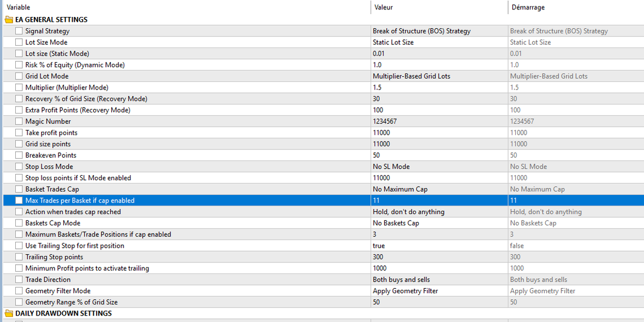Toggle the Breakeven Points checkbox
The width and height of the screenshot is (644, 322).
[x=19, y=155]
